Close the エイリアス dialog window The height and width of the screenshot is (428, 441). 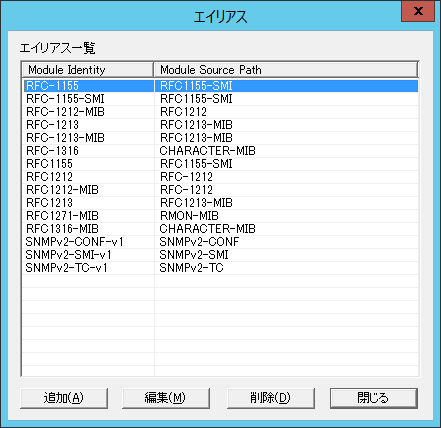pos(418,11)
